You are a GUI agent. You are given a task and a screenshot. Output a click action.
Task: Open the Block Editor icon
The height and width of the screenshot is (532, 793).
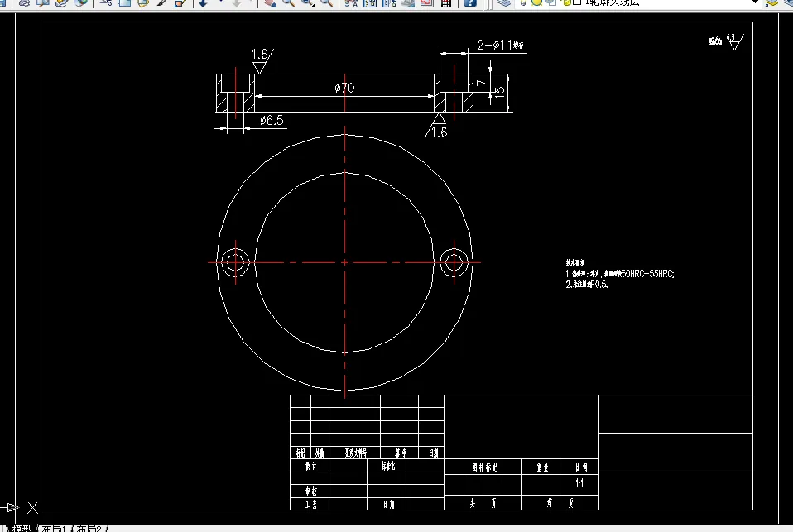click(x=180, y=2)
